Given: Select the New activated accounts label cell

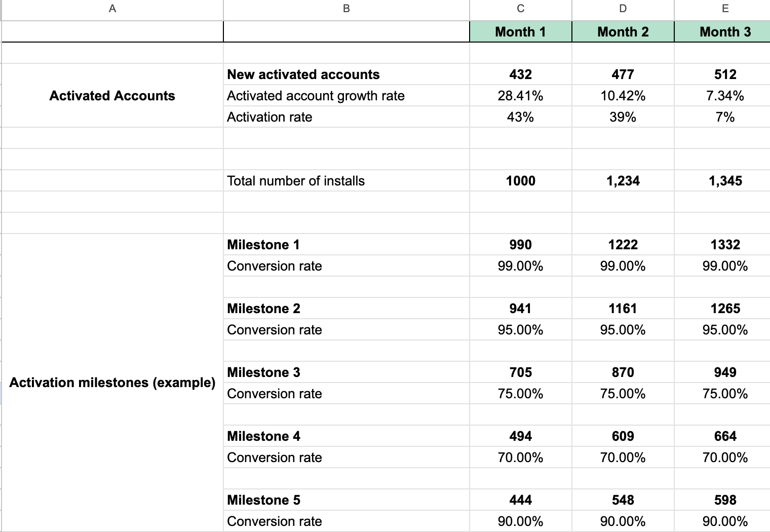Looking at the screenshot, I should [346, 74].
